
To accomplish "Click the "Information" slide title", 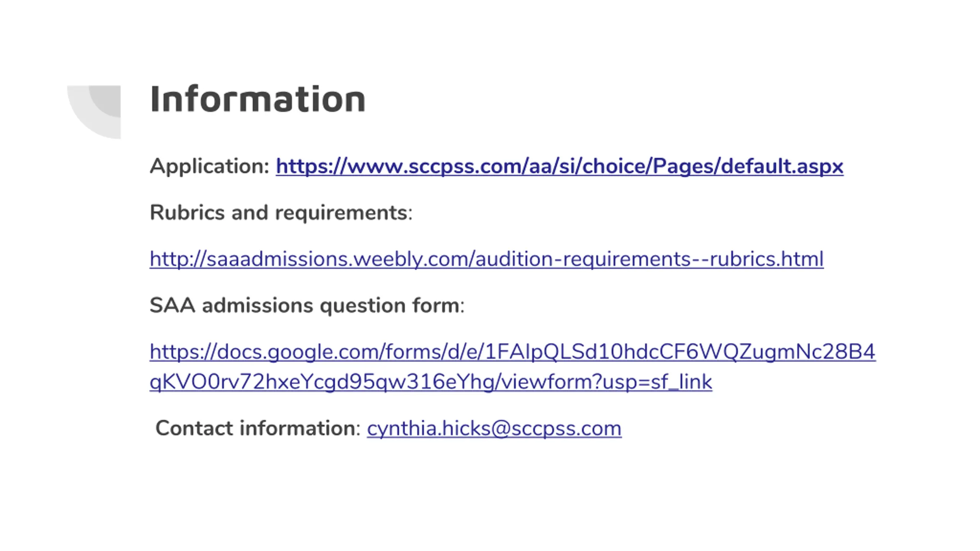I will 258,99.
